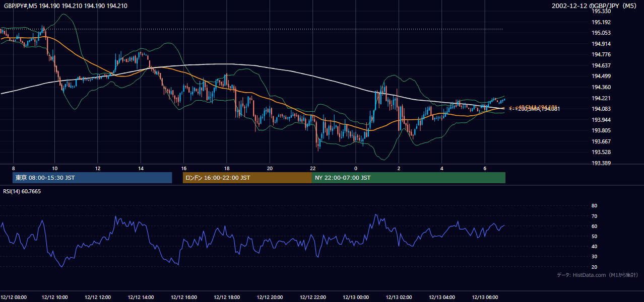Click price axis label 193.805
The width and height of the screenshot is (644, 302).
point(601,130)
